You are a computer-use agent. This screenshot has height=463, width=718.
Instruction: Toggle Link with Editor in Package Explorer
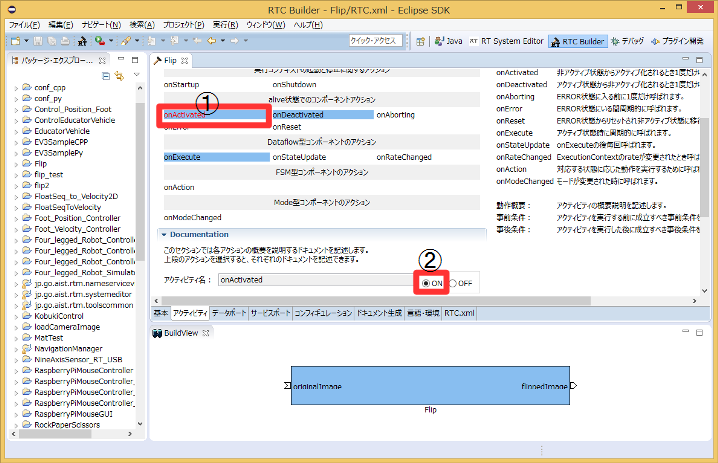coord(120,76)
